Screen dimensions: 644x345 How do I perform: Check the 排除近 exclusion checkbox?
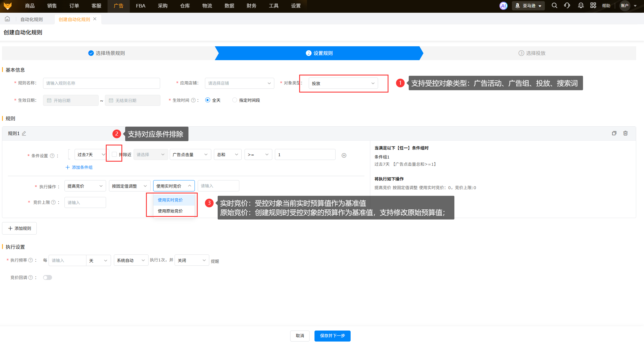[114, 154]
